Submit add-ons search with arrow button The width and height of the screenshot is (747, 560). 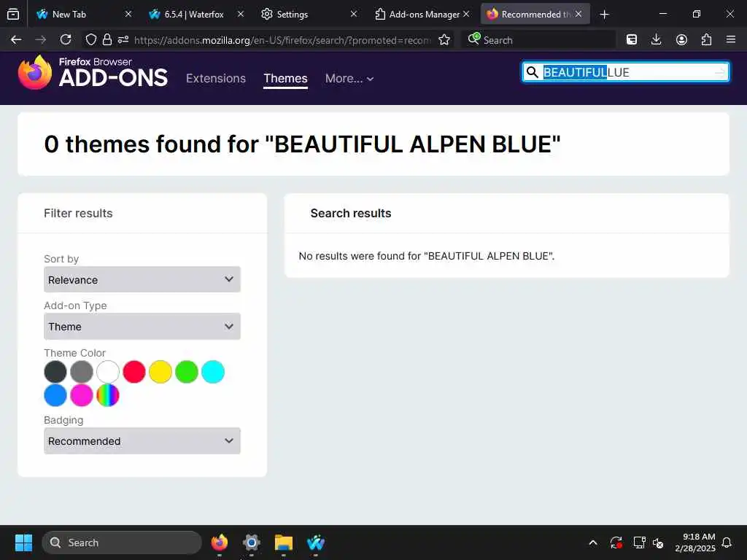(719, 72)
